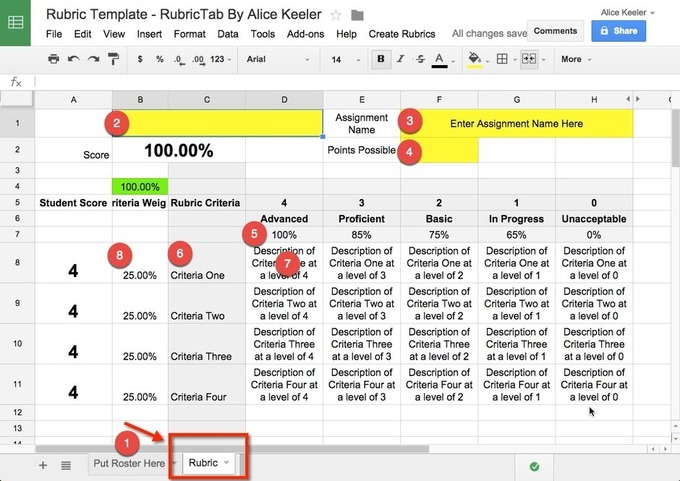Click the undo arrow icon

point(73,59)
